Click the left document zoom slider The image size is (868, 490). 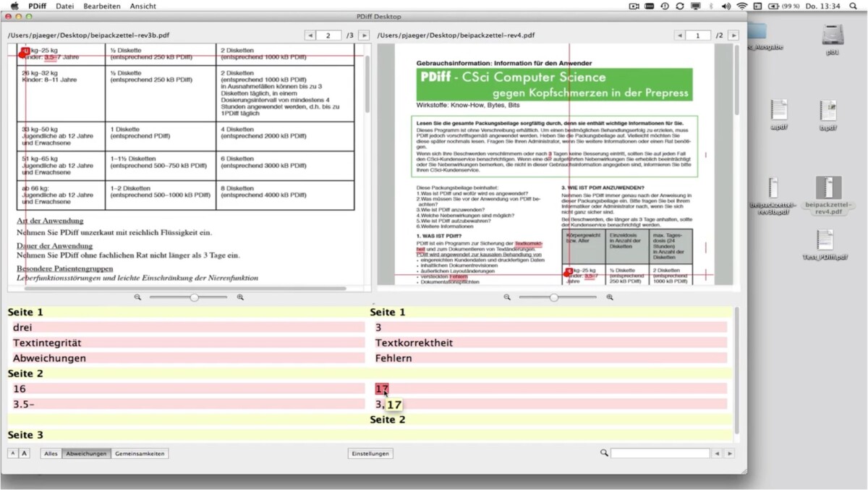[x=190, y=297]
